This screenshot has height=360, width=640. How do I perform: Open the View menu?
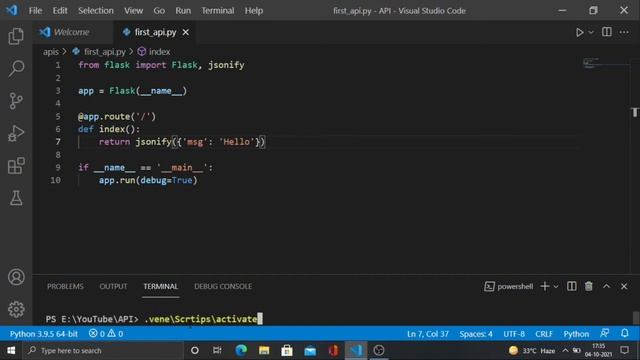133,11
